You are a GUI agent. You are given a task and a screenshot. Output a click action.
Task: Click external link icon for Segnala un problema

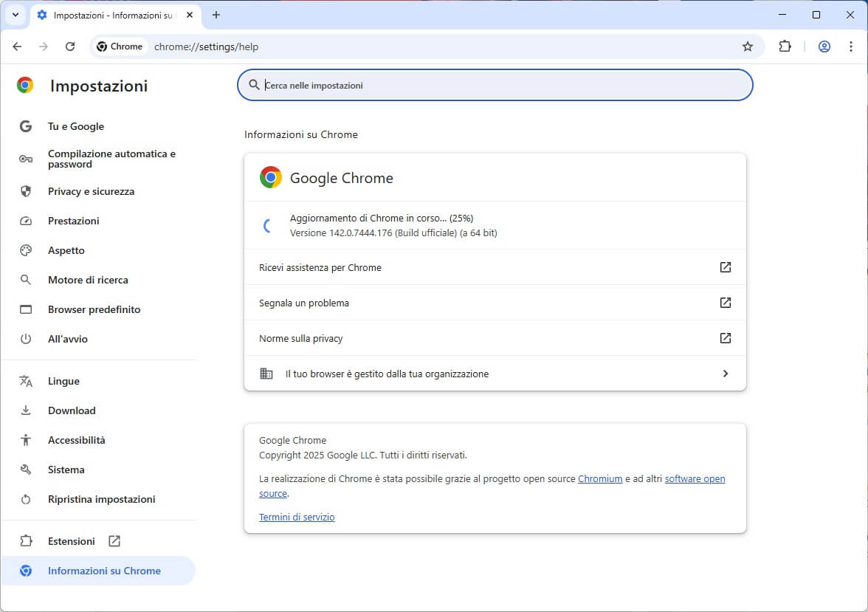(x=725, y=303)
